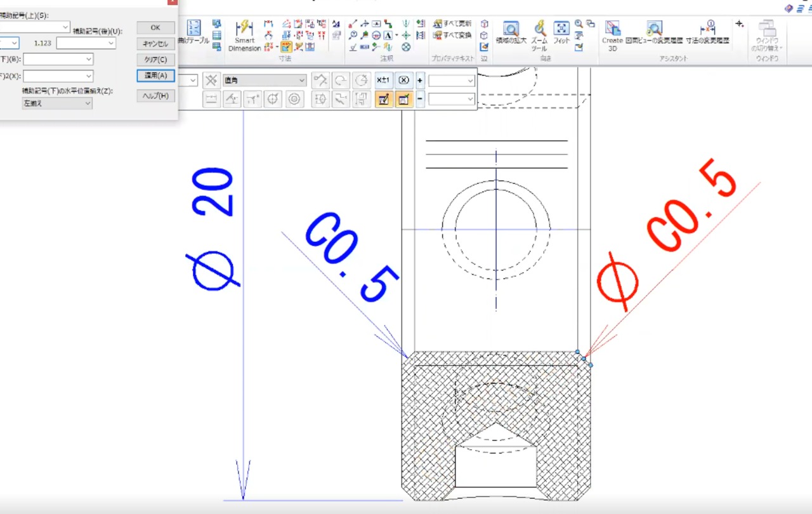
Task: Click the キャンセル cancel button
Action: click(x=155, y=44)
